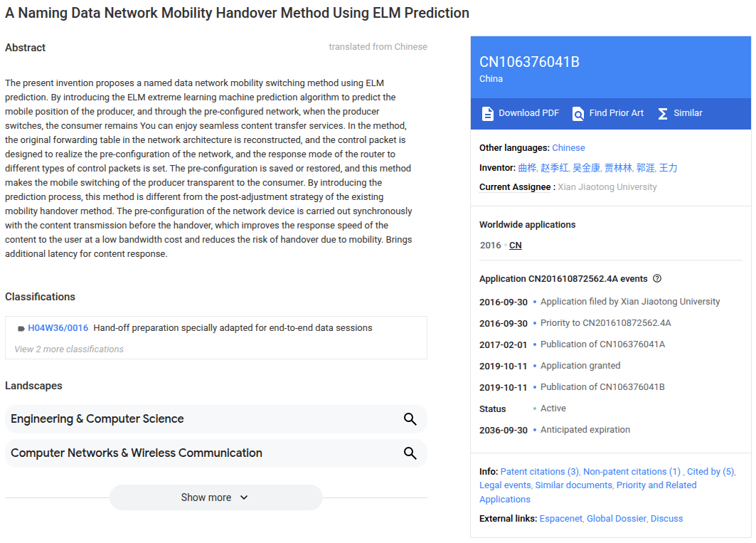Click the help icon next to application events
The width and height of the screenshot is (756, 543).
coord(656,278)
